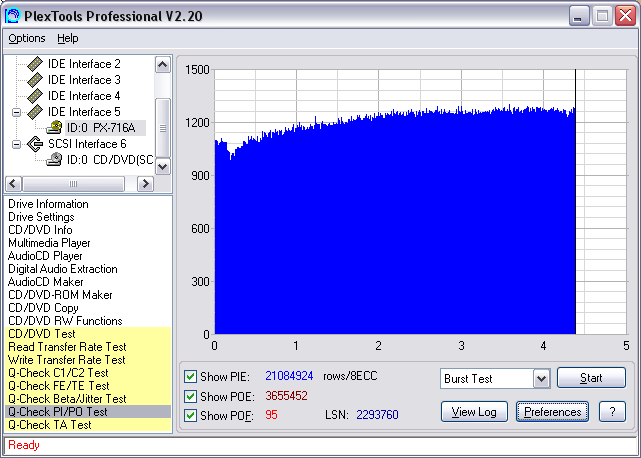
Task: Click the IDE Interface 4 chip icon
Action: click(x=35, y=96)
